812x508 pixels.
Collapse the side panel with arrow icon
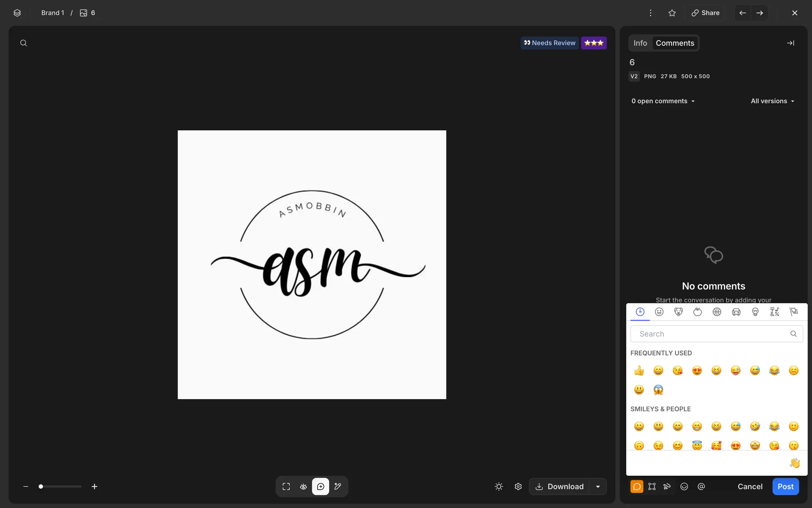(x=790, y=43)
